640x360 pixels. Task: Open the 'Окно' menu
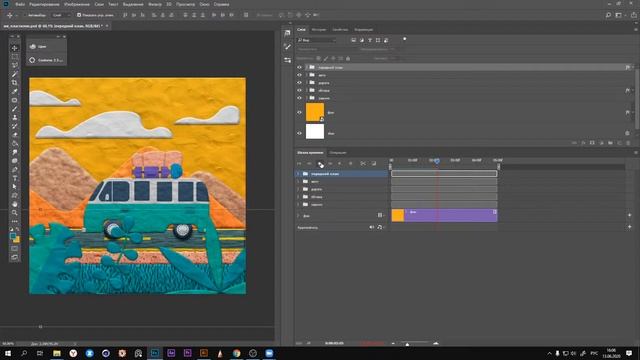[204, 4]
